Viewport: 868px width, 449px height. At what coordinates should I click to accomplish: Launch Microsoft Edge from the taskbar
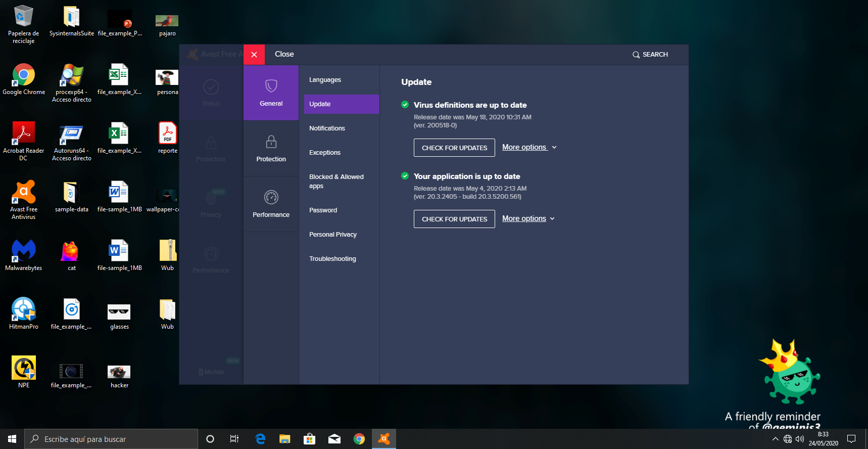tap(260, 439)
